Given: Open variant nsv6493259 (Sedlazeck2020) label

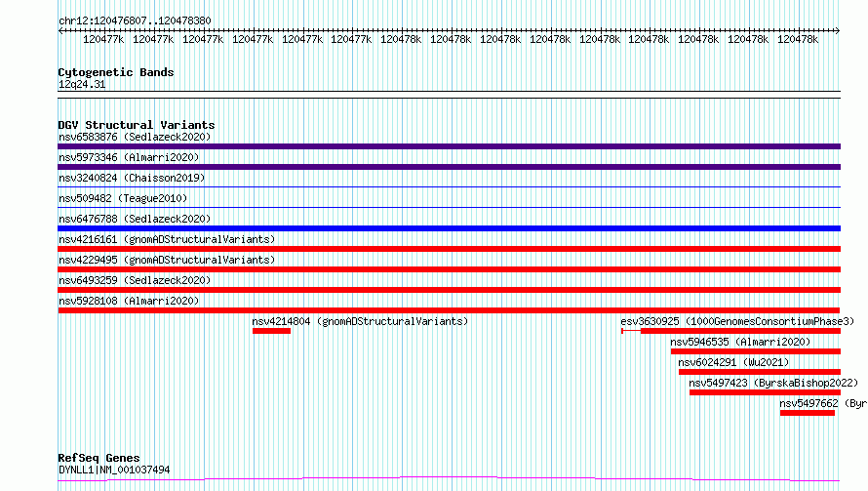Looking at the screenshot, I should tap(135, 280).
